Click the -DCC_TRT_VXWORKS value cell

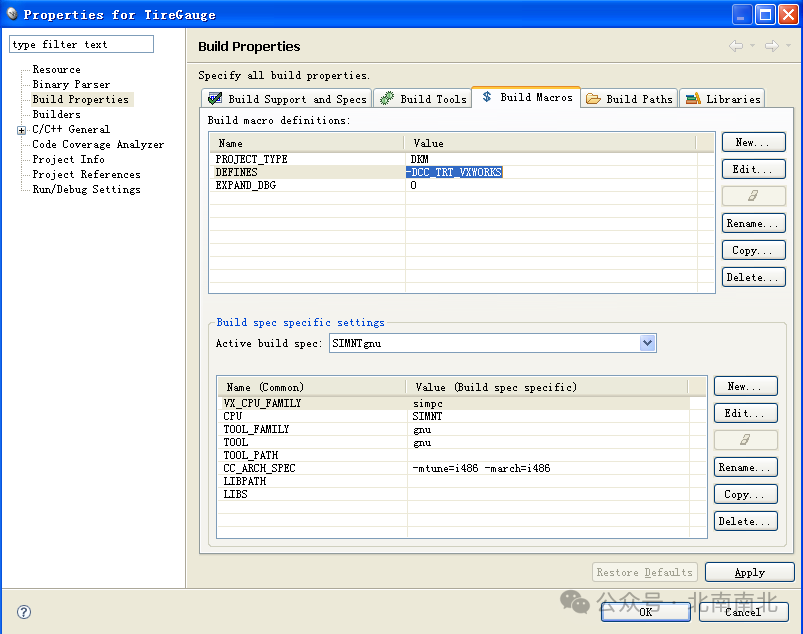(x=454, y=172)
